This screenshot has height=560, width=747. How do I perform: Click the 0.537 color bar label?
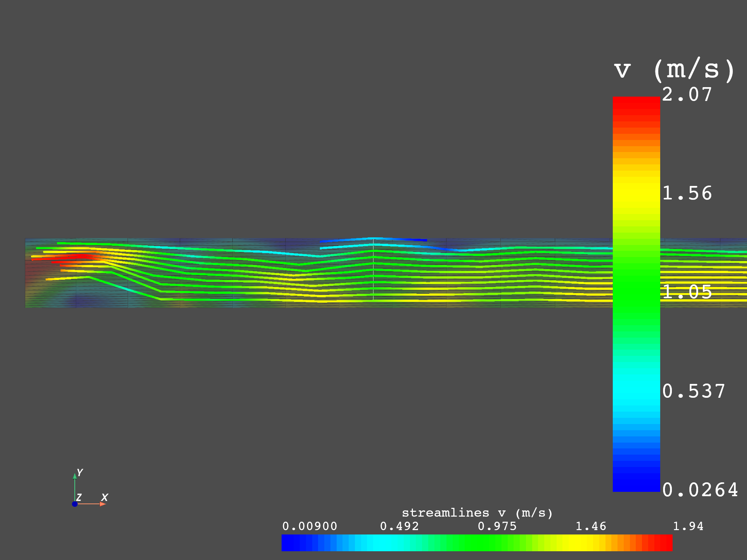[694, 391]
